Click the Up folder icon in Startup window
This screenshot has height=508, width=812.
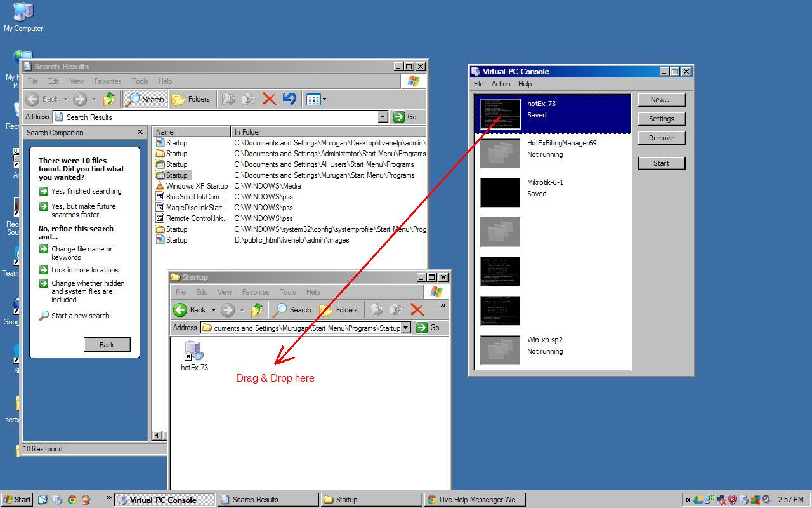pyautogui.click(x=257, y=310)
